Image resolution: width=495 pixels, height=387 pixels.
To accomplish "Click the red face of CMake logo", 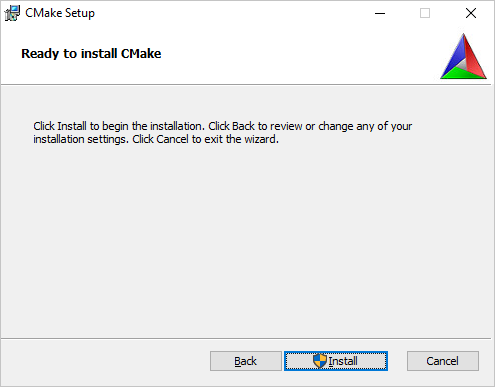I will pos(473,57).
